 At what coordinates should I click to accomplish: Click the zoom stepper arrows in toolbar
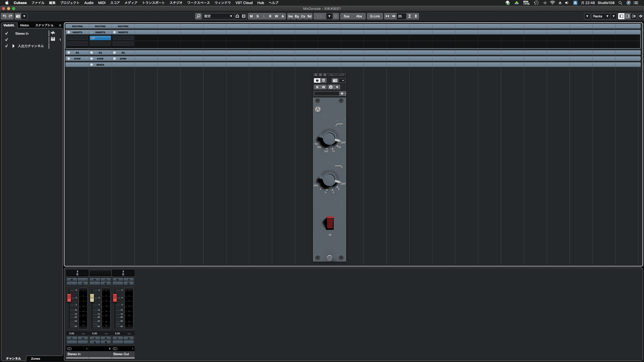pyautogui.click(x=416, y=16)
